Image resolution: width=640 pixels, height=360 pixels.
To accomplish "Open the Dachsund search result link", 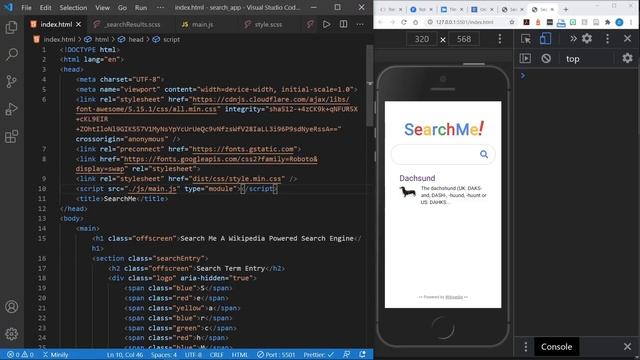I will [x=417, y=178].
